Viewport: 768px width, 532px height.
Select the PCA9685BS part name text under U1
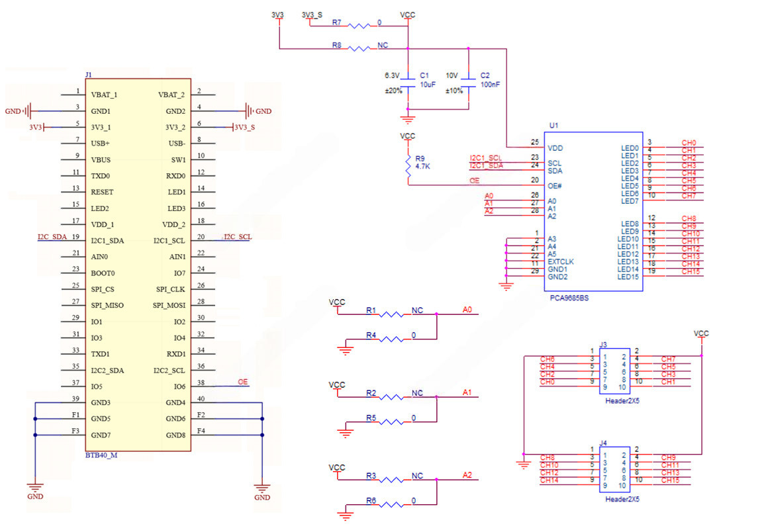[569, 298]
